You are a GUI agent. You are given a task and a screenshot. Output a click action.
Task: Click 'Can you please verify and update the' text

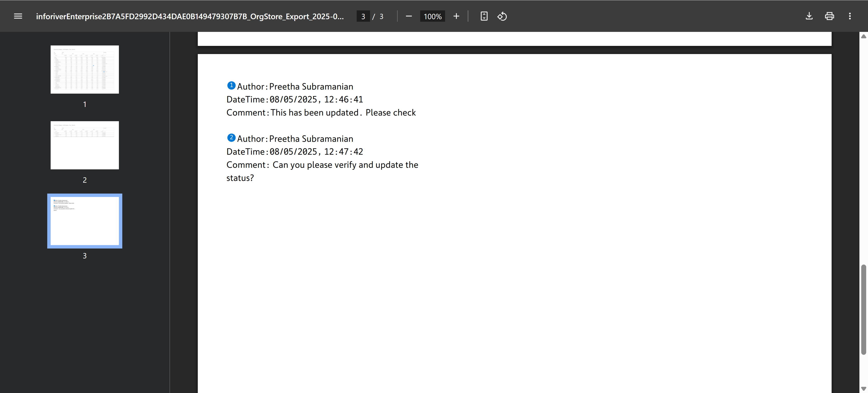345,165
